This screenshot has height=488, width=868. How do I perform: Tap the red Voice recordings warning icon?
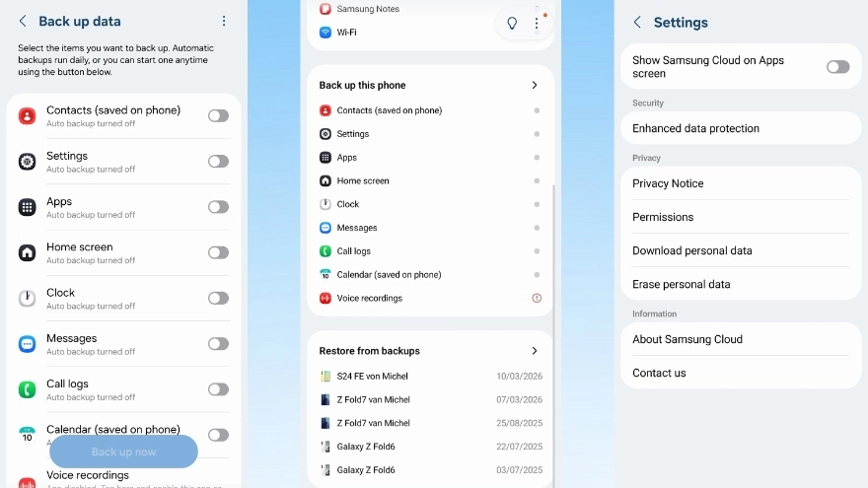point(537,298)
